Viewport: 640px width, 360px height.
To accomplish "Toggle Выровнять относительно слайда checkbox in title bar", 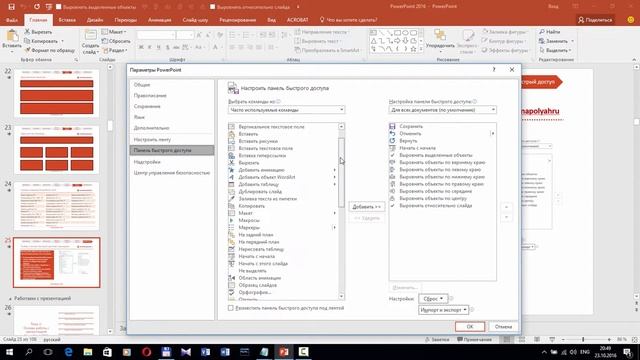I will point(212,7).
